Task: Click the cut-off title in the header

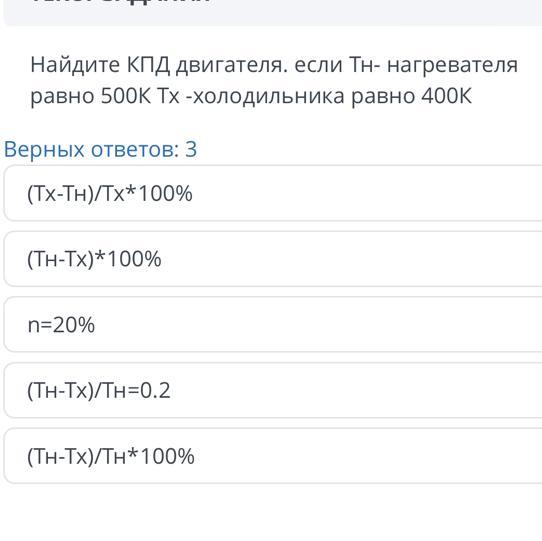Action: (x=121, y=1)
